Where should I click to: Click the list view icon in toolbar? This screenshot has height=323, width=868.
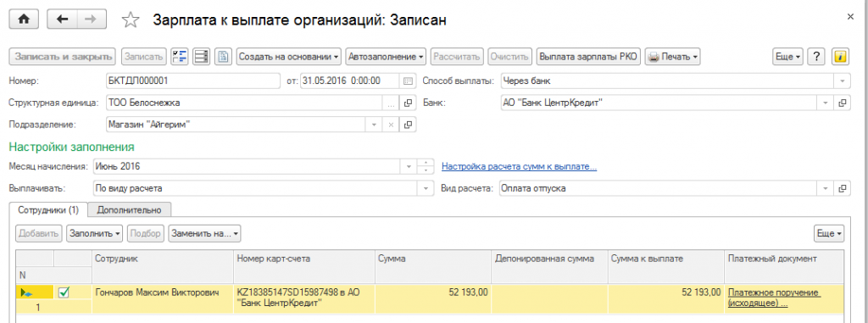click(201, 57)
